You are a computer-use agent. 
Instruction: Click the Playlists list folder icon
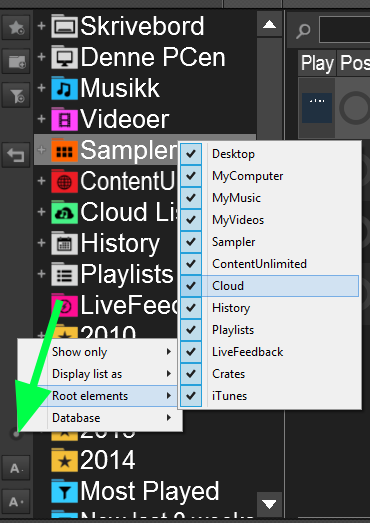[x=64, y=274]
